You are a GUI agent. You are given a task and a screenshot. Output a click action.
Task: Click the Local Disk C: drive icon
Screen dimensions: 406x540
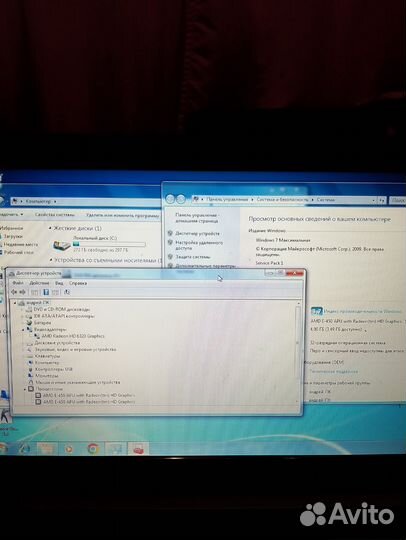(x=62, y=245)
